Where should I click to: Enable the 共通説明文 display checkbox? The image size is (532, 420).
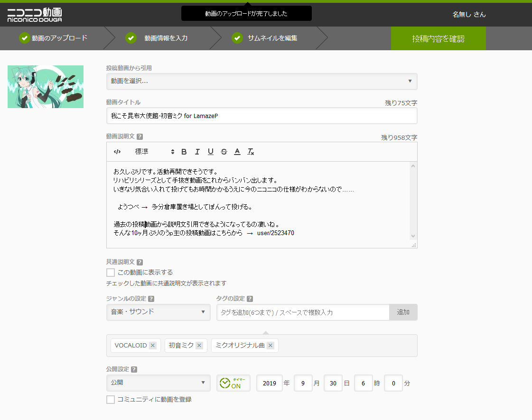point(111,273)
